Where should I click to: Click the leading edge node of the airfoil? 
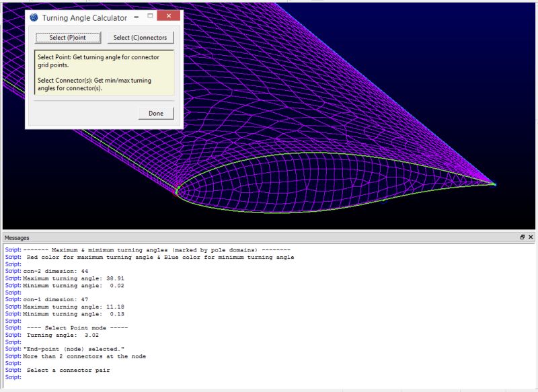tap(177, 190)
